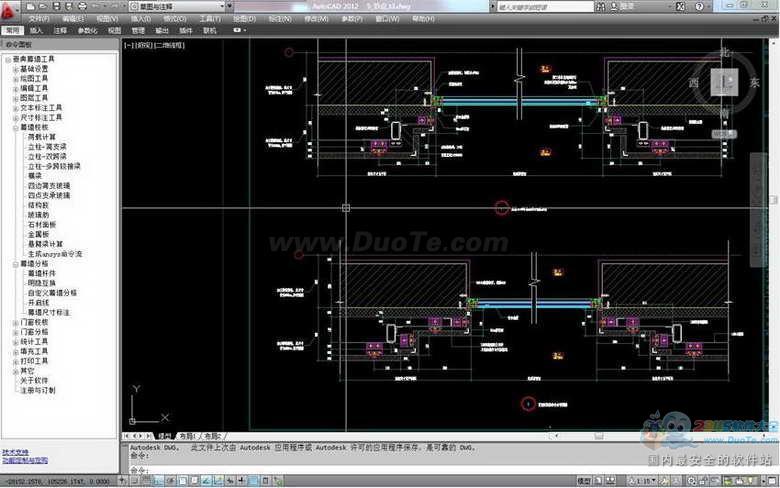Screen dimensions: 780x488
Task: Open the 工具(T) menu
Action: click(209, 19)
